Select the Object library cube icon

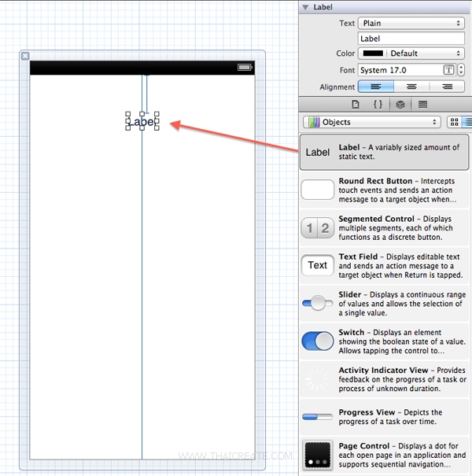coord(400,104)
